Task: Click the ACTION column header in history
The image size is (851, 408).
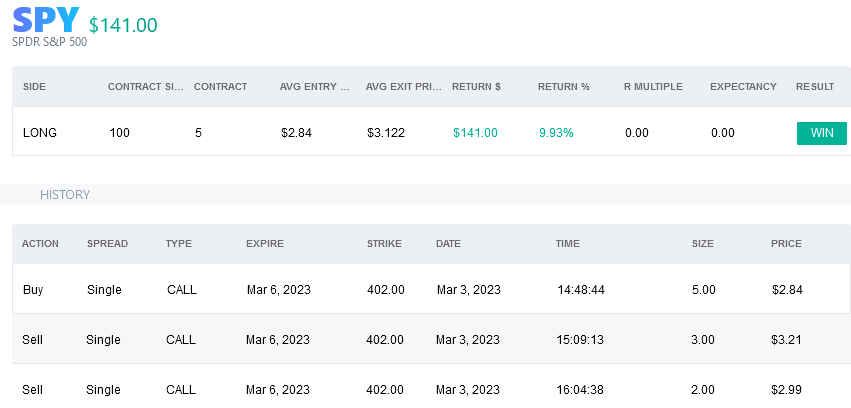Action: 40,244
